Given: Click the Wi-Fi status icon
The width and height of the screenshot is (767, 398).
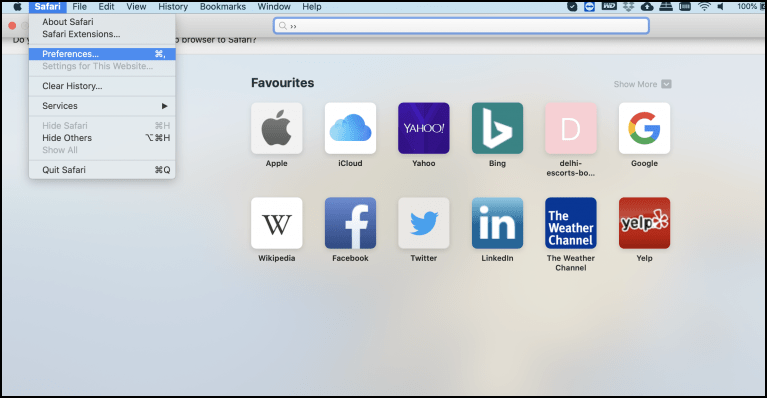Looking at the screenshot, I should [704, 6].
